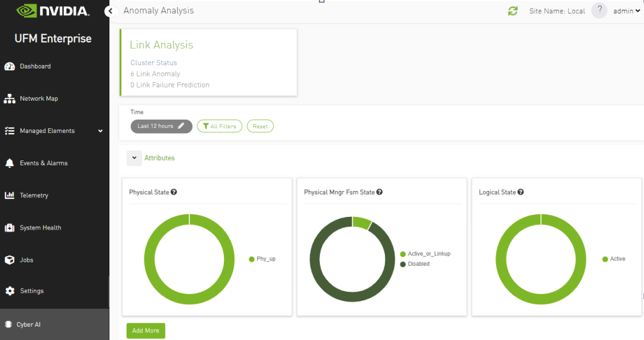Select the Link Analysis card
The height and width of the screenshot is (340, 644).
click(208, 62)
